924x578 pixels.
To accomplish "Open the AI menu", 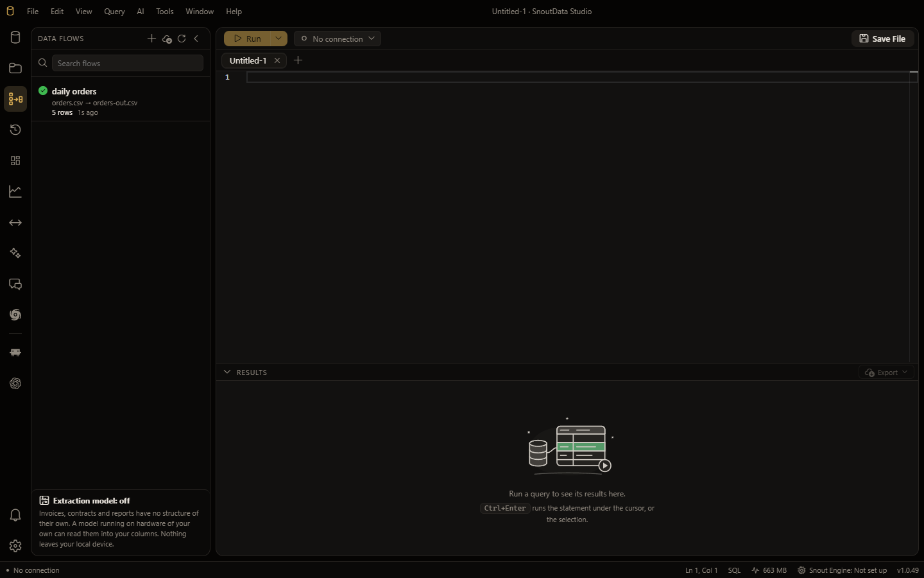I will click(x=141, y=12).
